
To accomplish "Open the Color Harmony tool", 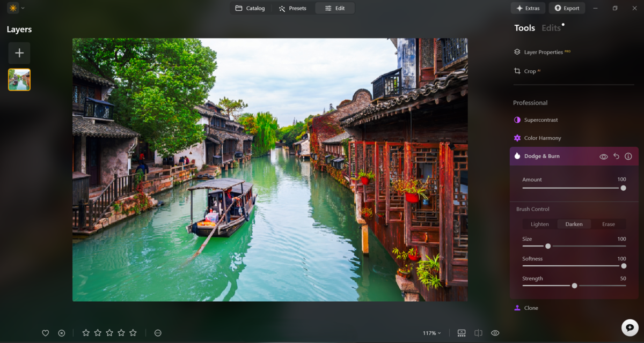I will coord(543,138).
